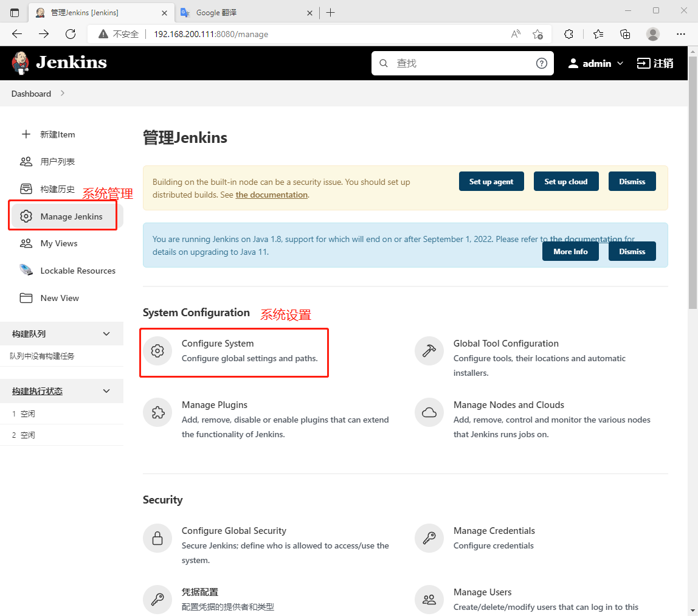This screenshot has width=698, height=616.
Task: Open the Manage Plugins link
Action: [214, 404]
